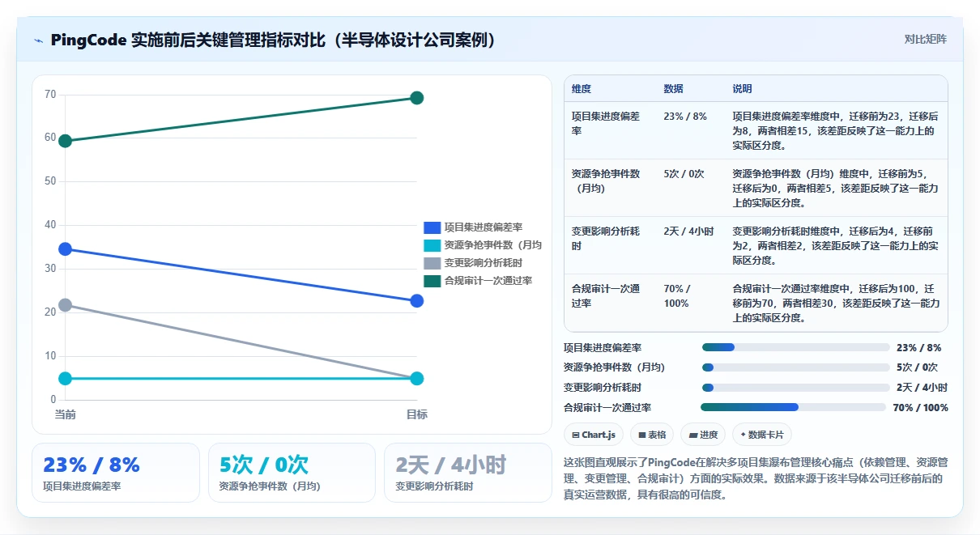This screenshot has width=980, height=535.
Task: Click the cyan data point at 当前
Action: pyautogui.click(x=66, y=378)
